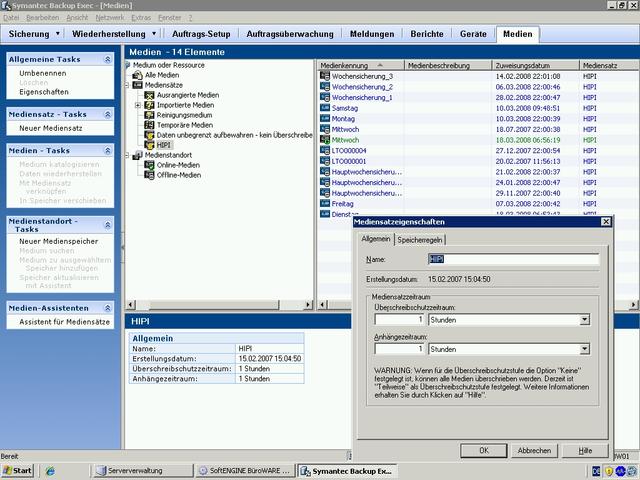640x480 pixels.
Task: Click the Anhängezeitraum number field
Action: [x=400, y=349]
